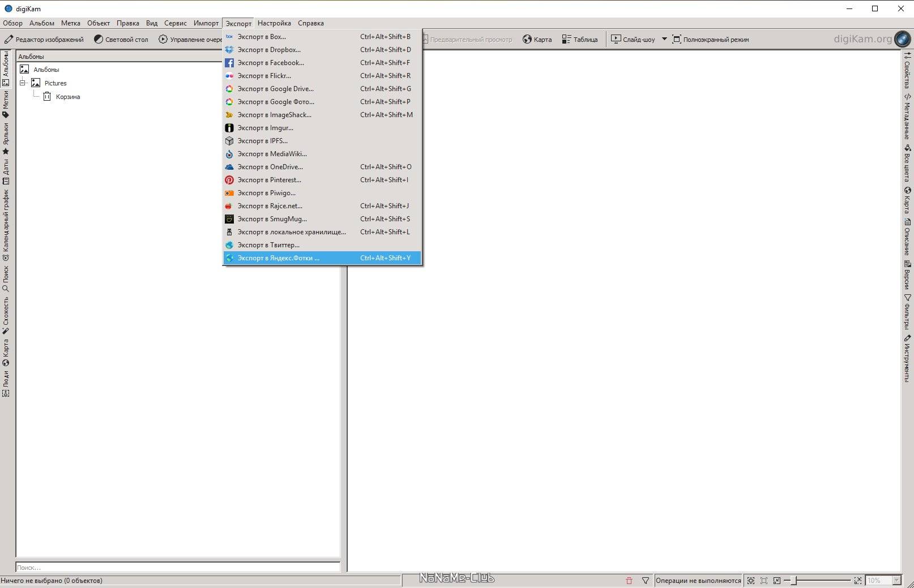The width and height of the screenshot is (914, 588).
Task: Select Экспорт в Flickr...
Action: [x=322, y=76]
